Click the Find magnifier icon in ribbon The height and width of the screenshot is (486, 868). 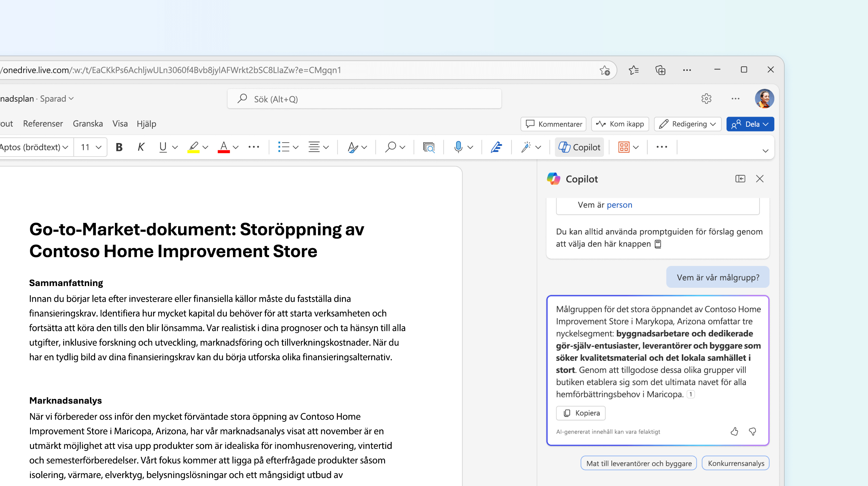391,147
